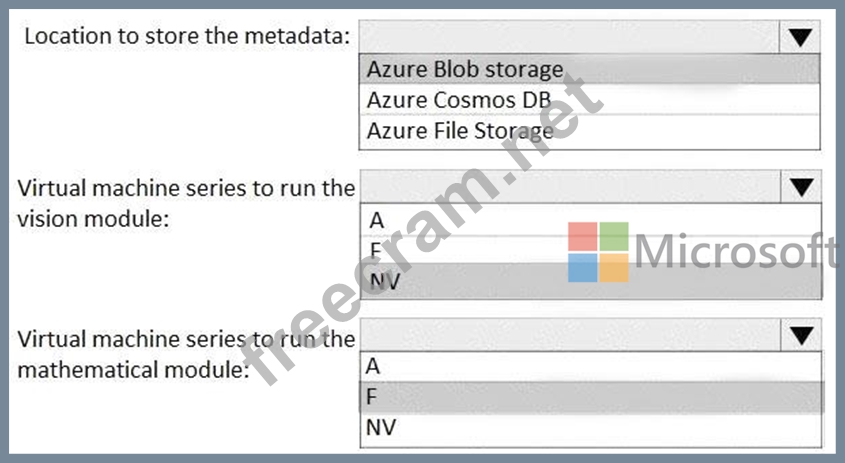The width and height of the screenshot is (845, 463).
Task: Click the Microsoft four-square logo
Action: 598,252
